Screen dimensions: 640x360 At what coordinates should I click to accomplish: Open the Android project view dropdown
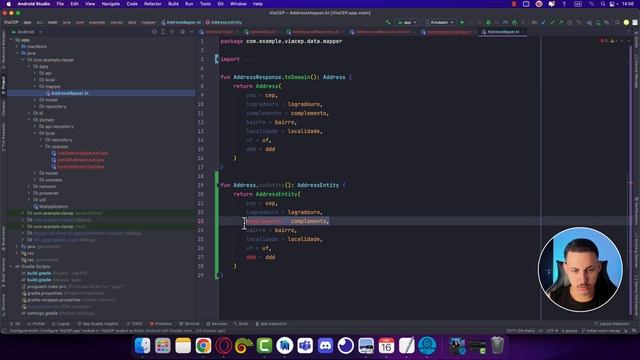pos(27,32)
